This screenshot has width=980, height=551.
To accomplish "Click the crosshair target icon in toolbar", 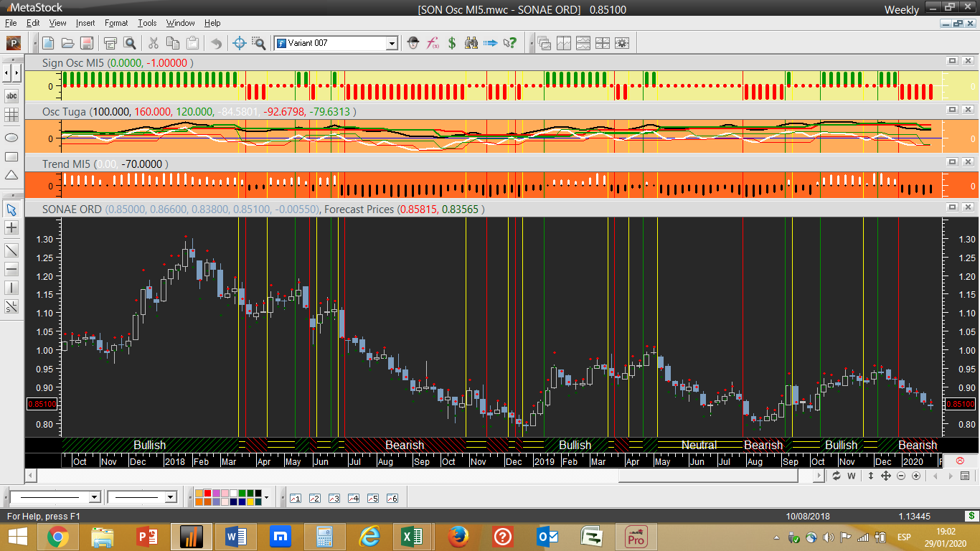I will tap(240, 43).
